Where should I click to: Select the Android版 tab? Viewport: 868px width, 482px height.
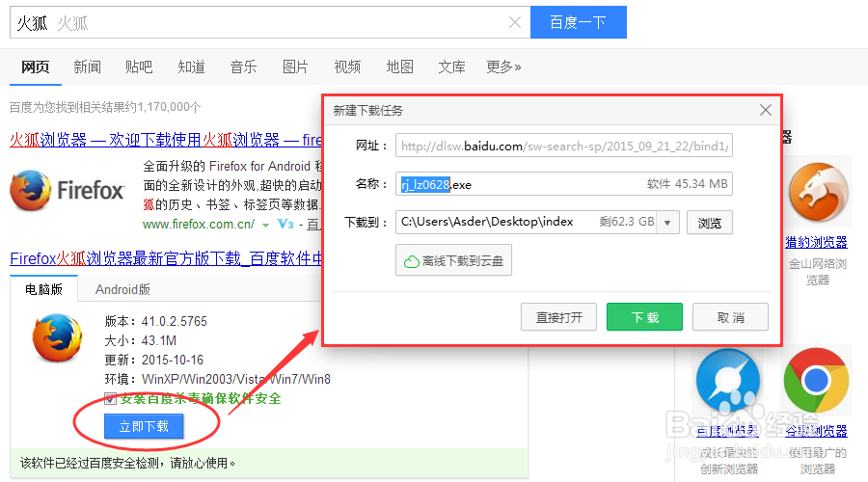pyautogui.click(x=122, y=289)
